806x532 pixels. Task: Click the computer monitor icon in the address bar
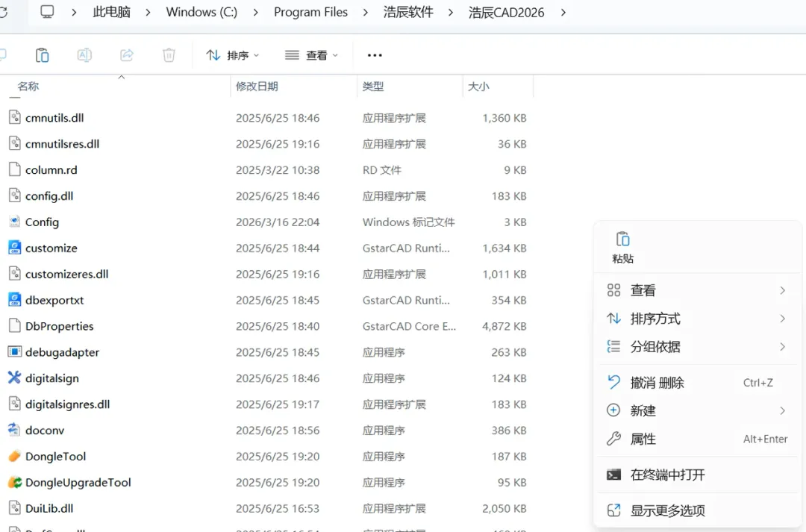tap(47, 12)
